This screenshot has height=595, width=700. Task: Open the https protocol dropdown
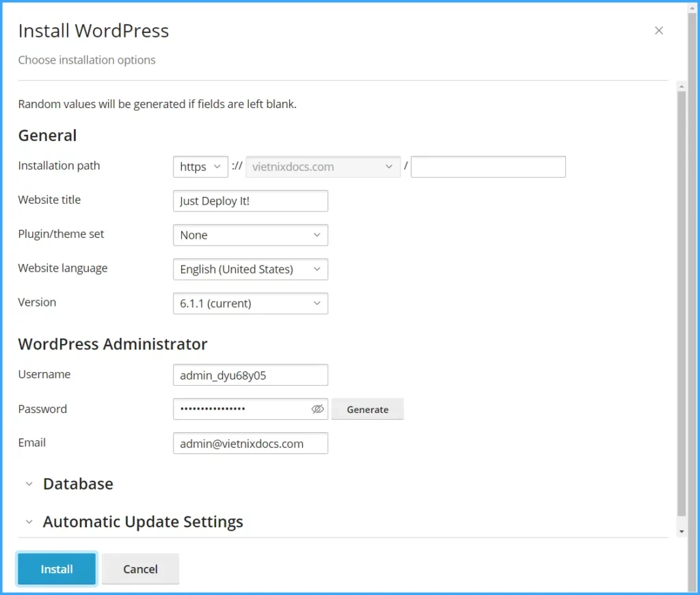(x=200, y=166)
